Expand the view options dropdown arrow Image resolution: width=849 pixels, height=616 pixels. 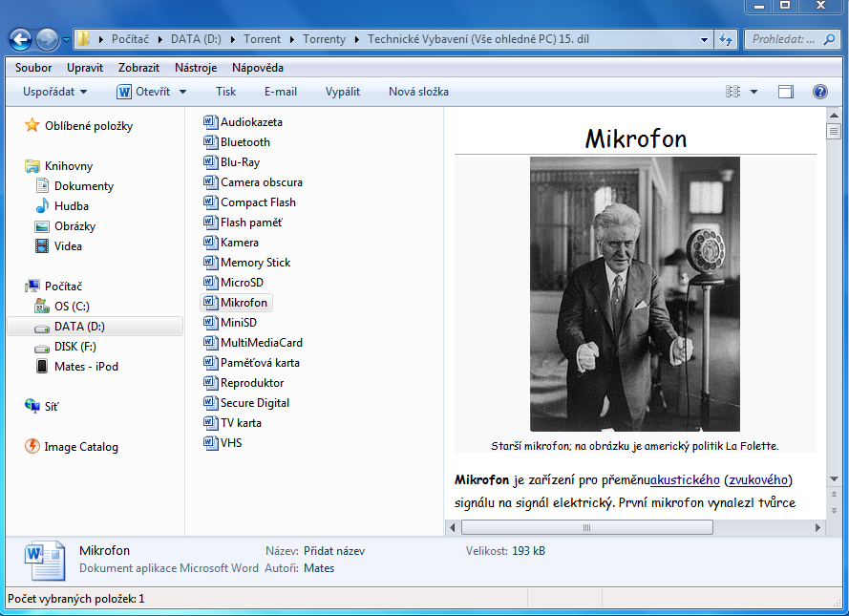coord(753,93)
